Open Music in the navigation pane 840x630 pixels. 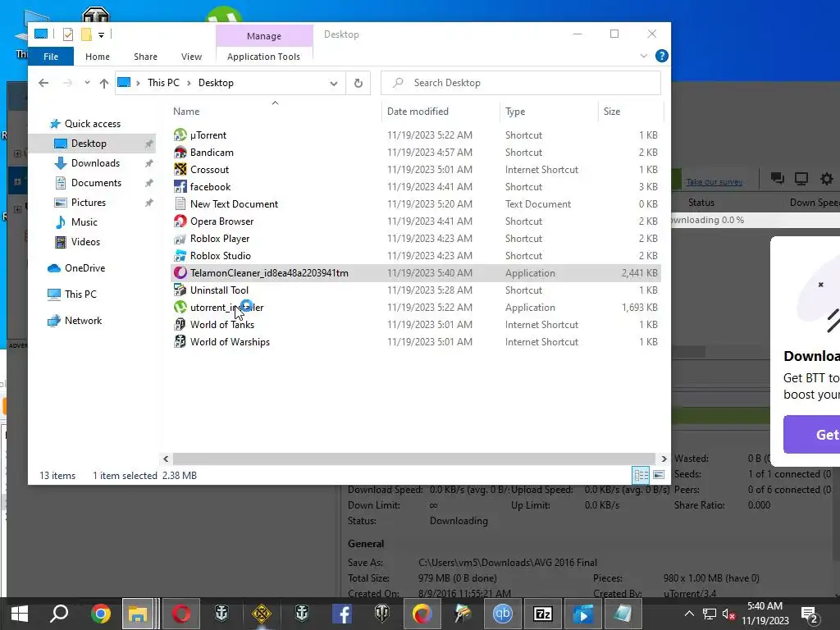[84, 221]
